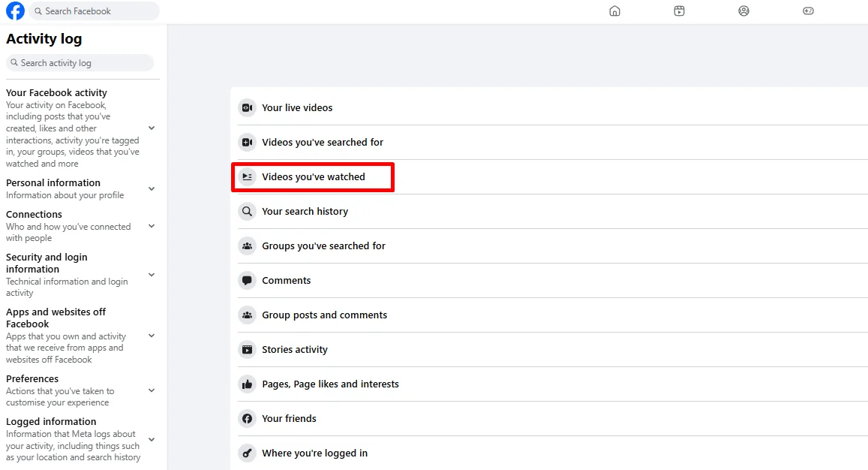Viewport: 868px width, 470px height.
Task: Expand Your Facebook activity section
Action: pyautogui.click(x=152, y=128)
